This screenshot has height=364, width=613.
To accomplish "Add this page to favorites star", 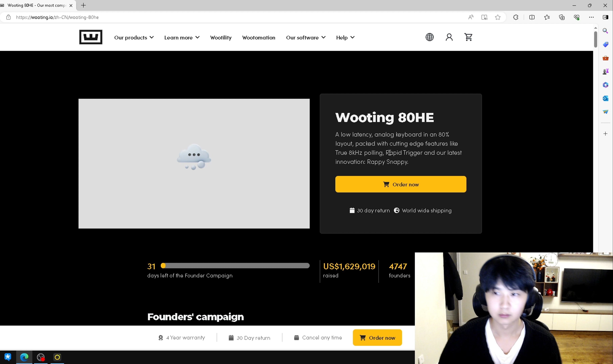I will 498,17.
